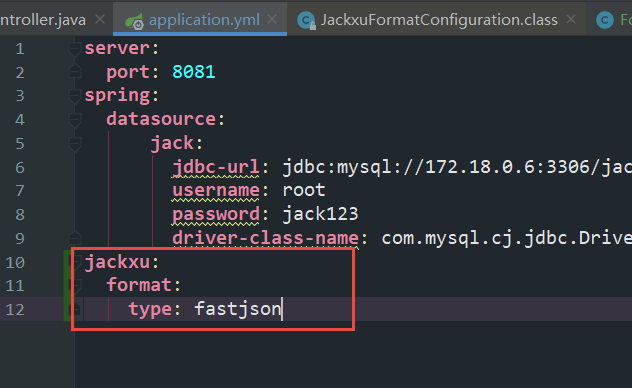Click the root username value

pos(304,190)
